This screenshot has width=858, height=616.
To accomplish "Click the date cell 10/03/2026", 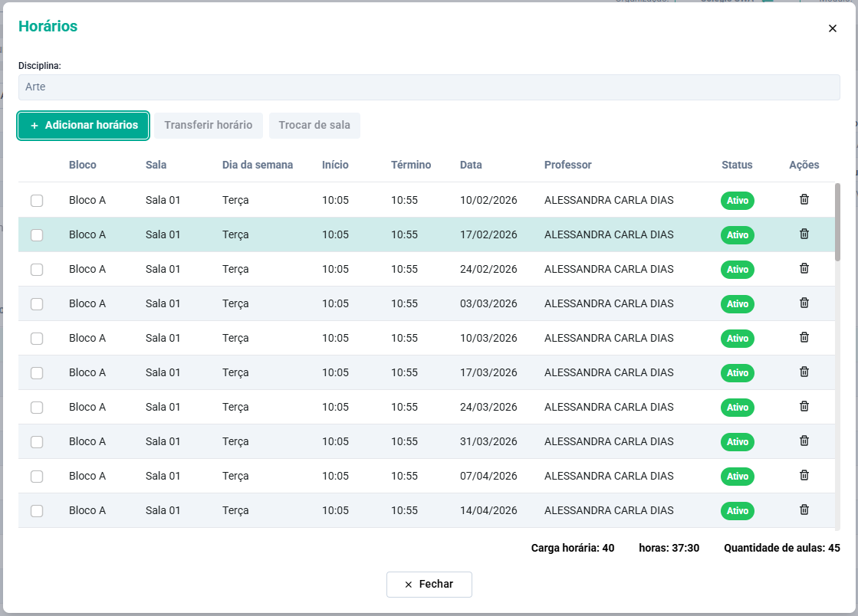I will (488, 338).
